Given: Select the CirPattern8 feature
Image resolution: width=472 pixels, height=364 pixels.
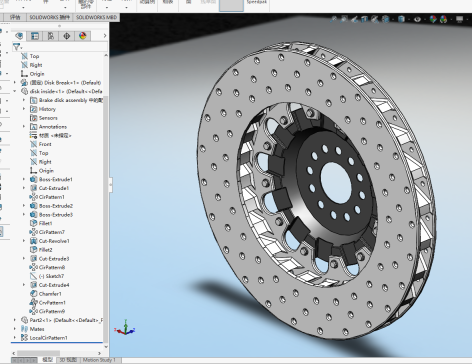Looking at the screenshot, I should coord(52,267).
